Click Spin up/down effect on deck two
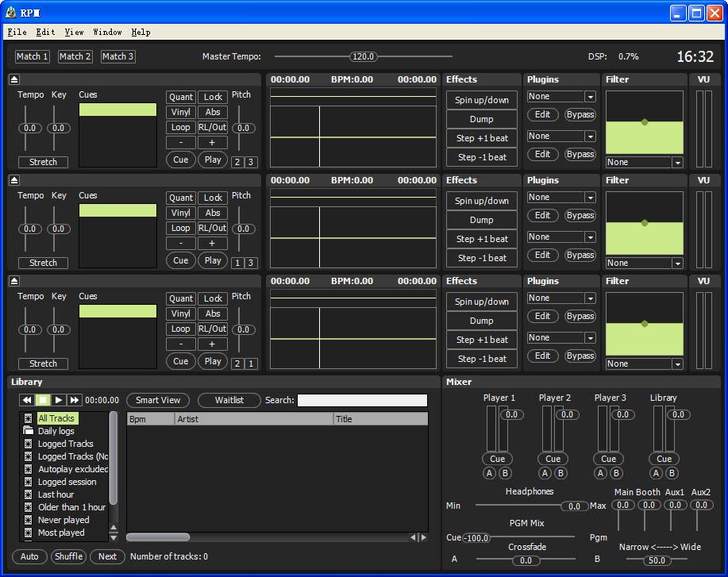This screenshot has height=577, width=728. (x=481, y=201)
